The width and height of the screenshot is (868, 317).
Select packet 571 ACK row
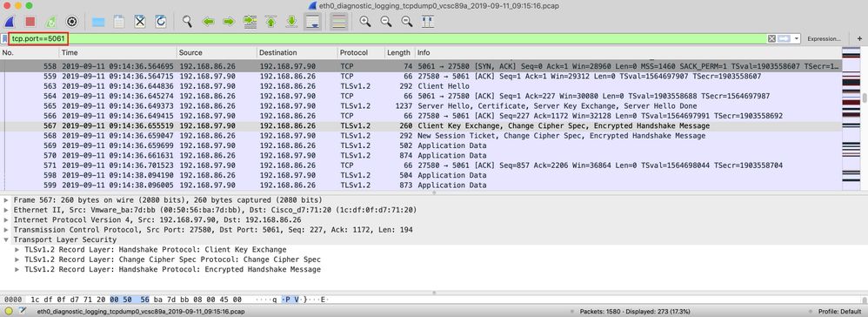click(420, 165)
